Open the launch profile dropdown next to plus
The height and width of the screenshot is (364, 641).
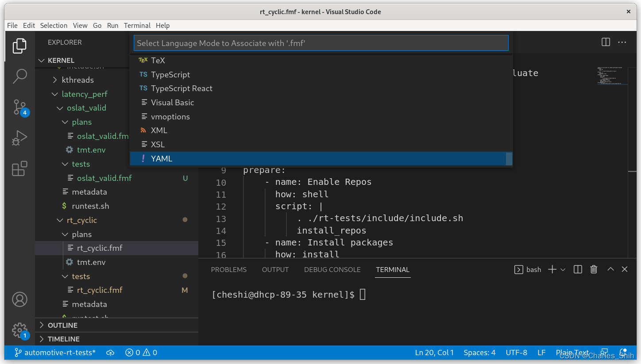click(x=563, y=269)
